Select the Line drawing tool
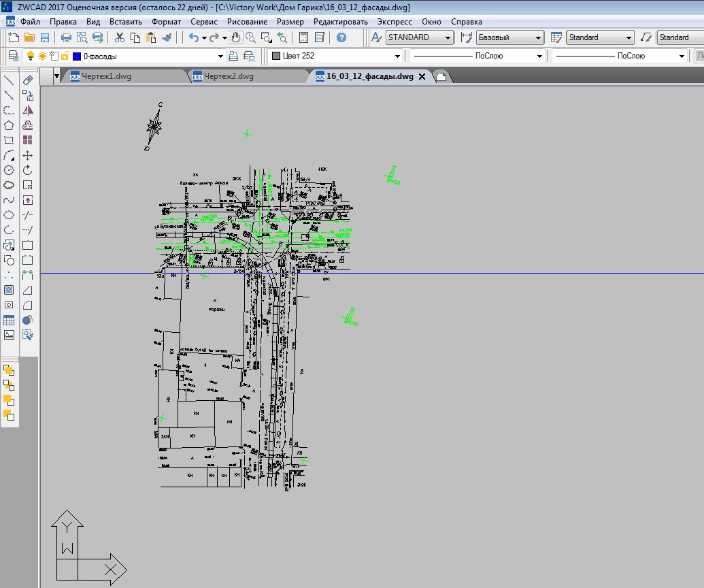This screenshot has width=704, height=588. (x=9, y=80)
